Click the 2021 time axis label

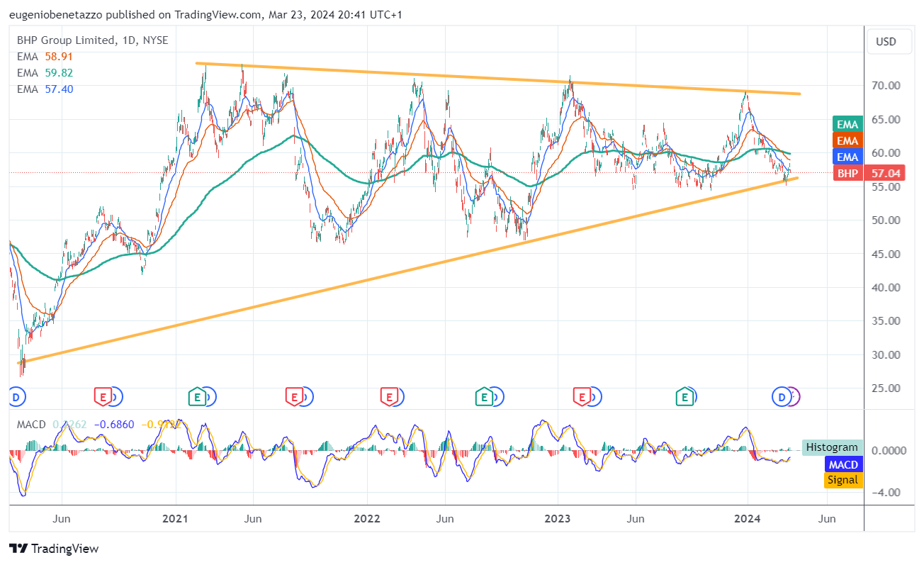(175, 519)
